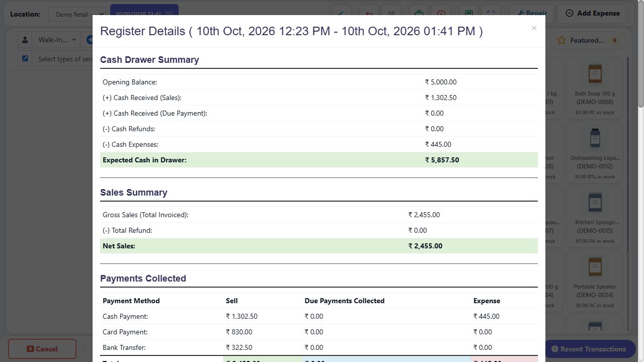This screenshot has width=644, height=362.
Task: Select the Kitchen Sponge DEMO-0015 product
Action: click(595, 217)
